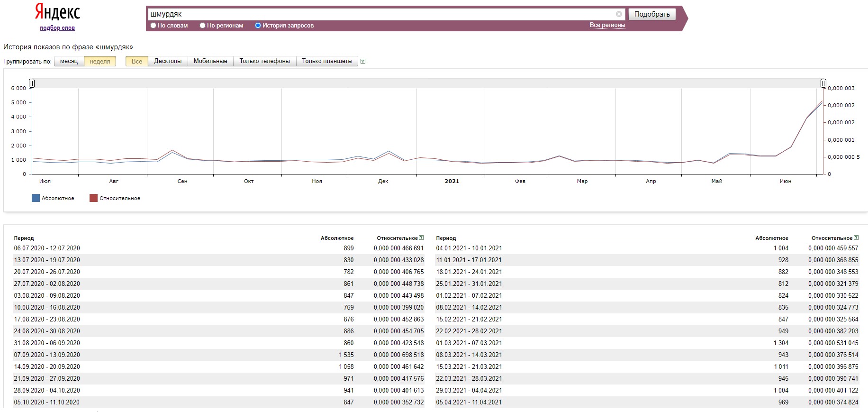
Task: Show Только телефоны statistics
Action: (x=265, y=61)
